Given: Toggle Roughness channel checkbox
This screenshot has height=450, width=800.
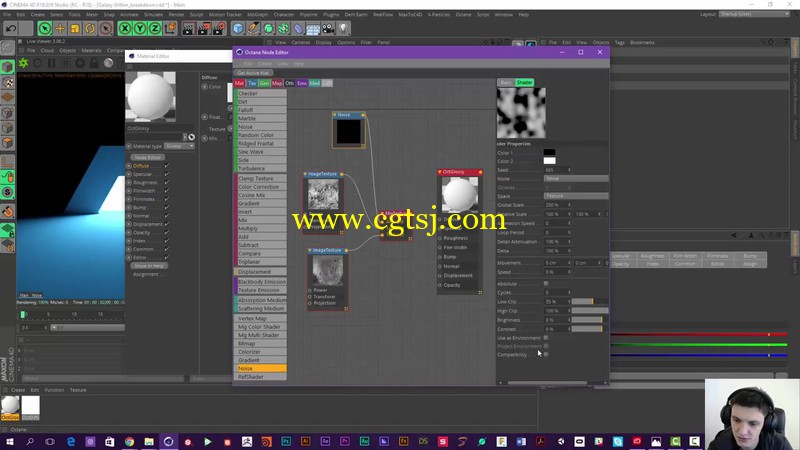Looking at the screenshot, I should tap(167, 182).
